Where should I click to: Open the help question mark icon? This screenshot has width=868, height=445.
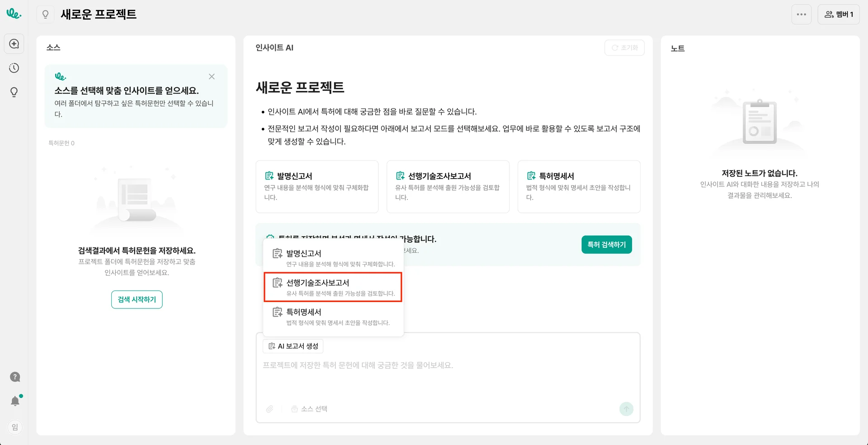click(15, 377)
